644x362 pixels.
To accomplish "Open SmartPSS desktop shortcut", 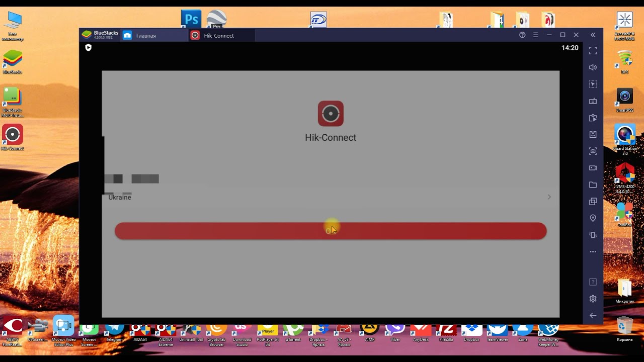I will point(624,100).
